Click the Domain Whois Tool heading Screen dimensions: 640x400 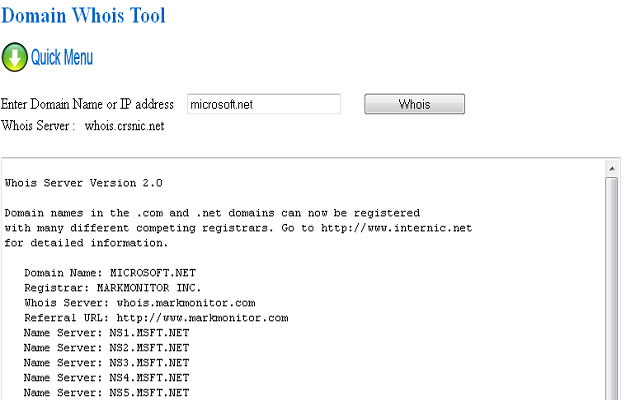pyautogui.click(x=83, y=15)
